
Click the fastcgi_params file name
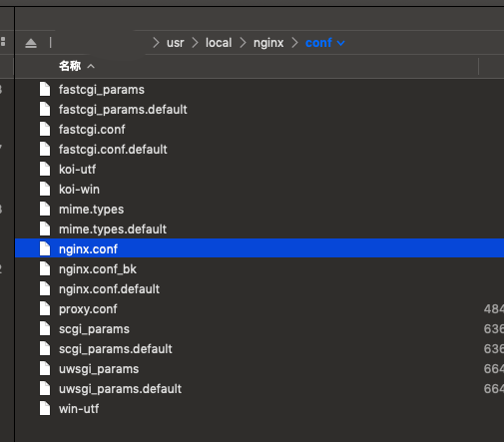102,90
